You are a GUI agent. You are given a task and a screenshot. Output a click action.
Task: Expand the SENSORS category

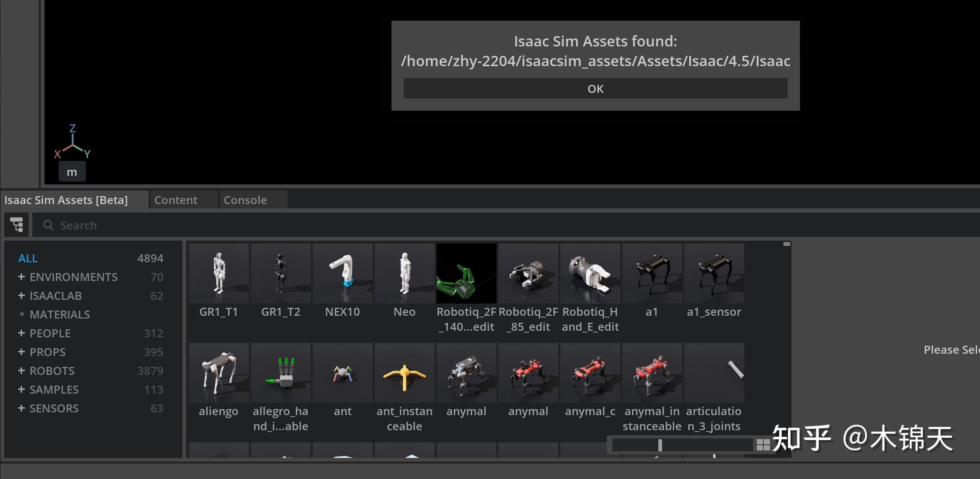point(21,408)
